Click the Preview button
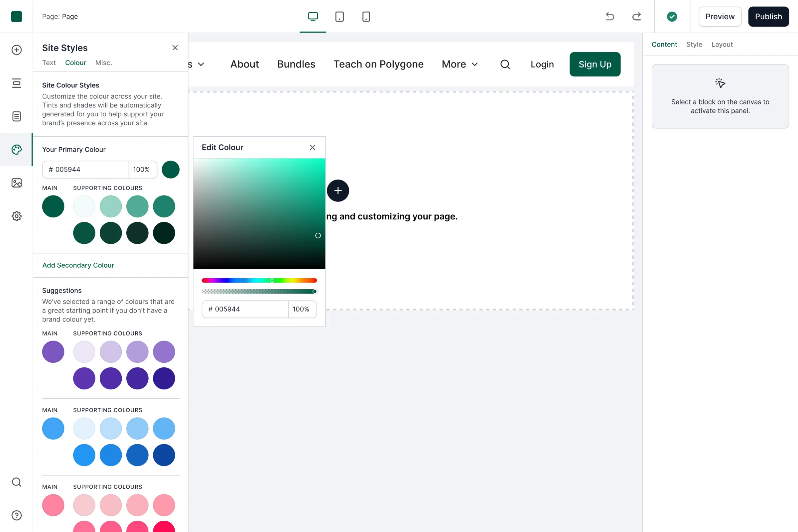 pos(720,16)
